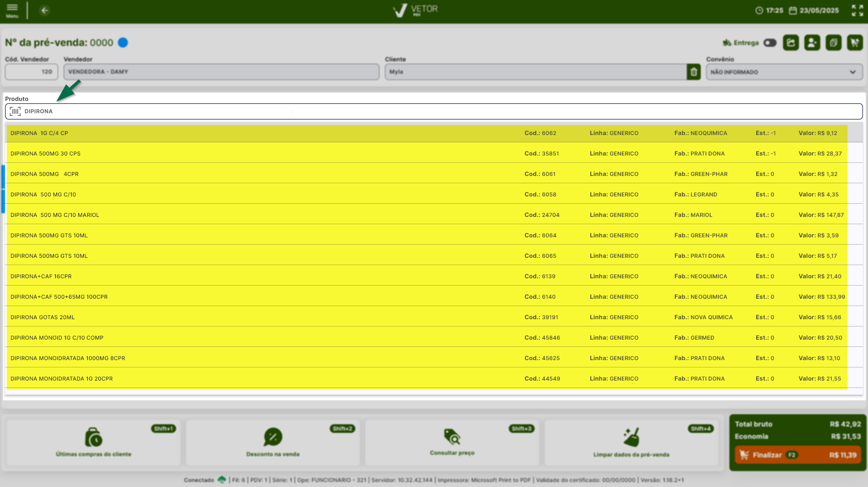The width and height of the screenshot is (868, 487).
Task: Open Consultar preço
Action: (452, 443)
